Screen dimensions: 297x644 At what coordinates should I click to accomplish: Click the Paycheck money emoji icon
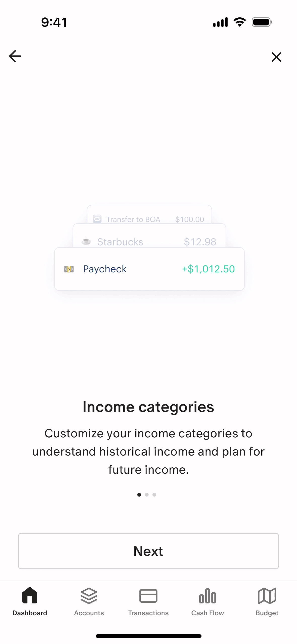point(69,269)
